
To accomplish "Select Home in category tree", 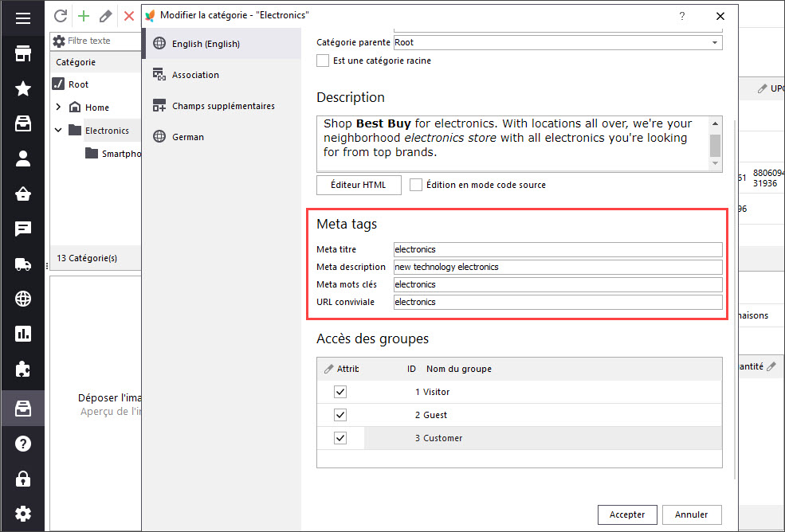I will [x=97, y=107].
